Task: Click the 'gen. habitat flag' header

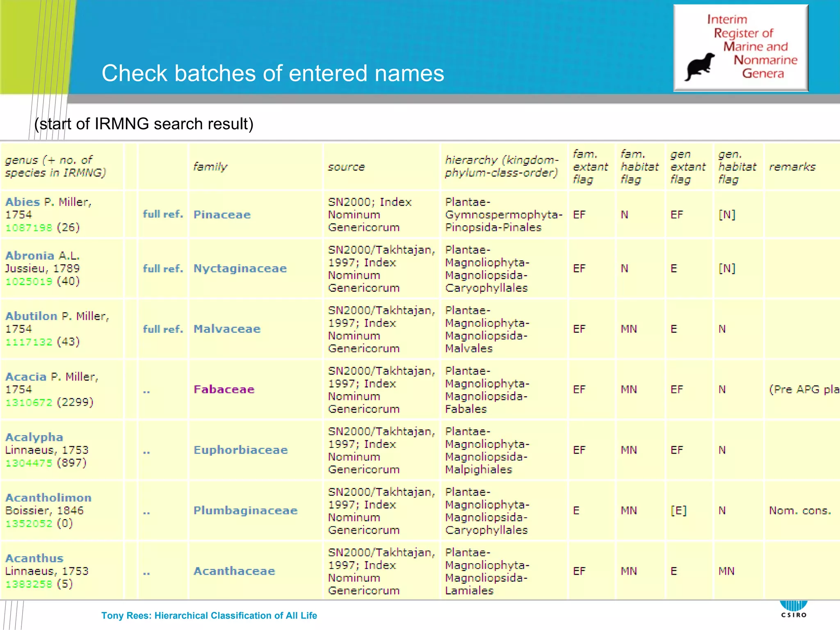Action: 737,167
